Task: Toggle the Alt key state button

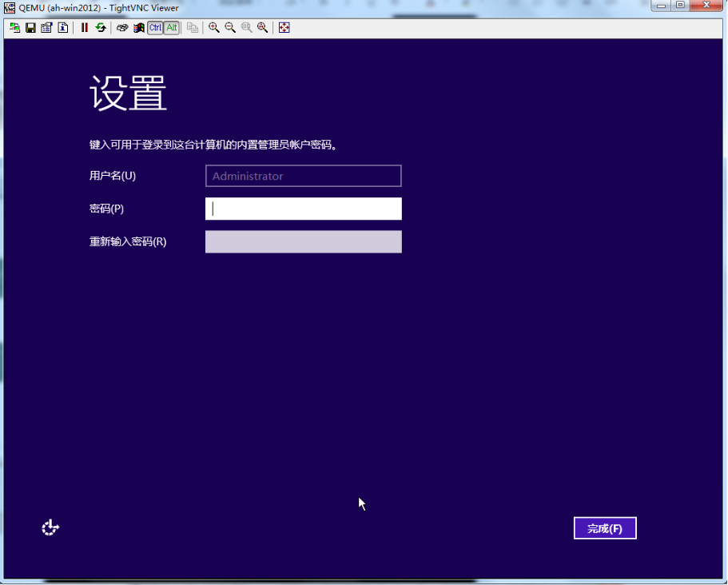Action: [171, 28]
